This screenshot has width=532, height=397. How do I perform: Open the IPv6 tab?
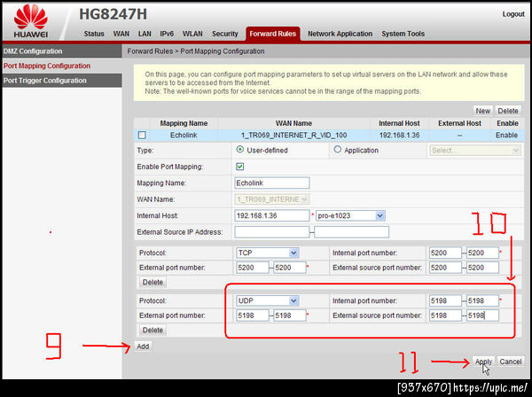pyautogui.click(x=167, y=34)
